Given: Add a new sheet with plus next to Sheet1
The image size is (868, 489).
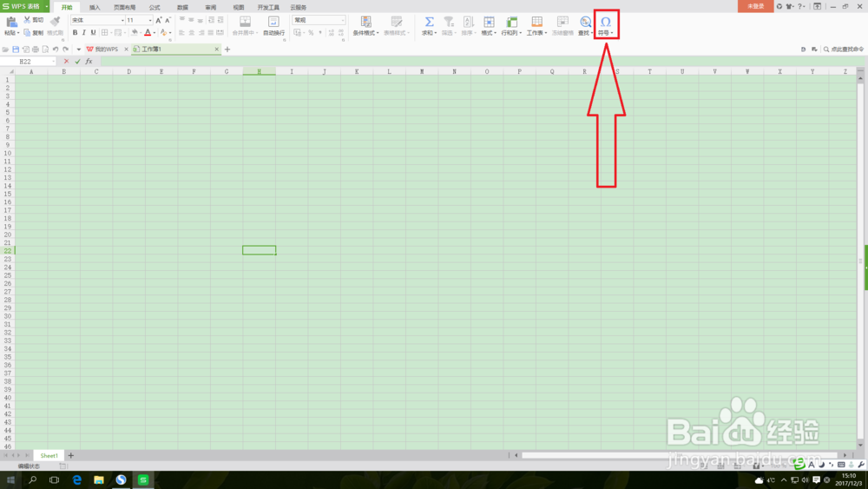Looking at the screenshot, I should (x=71, y=455).
